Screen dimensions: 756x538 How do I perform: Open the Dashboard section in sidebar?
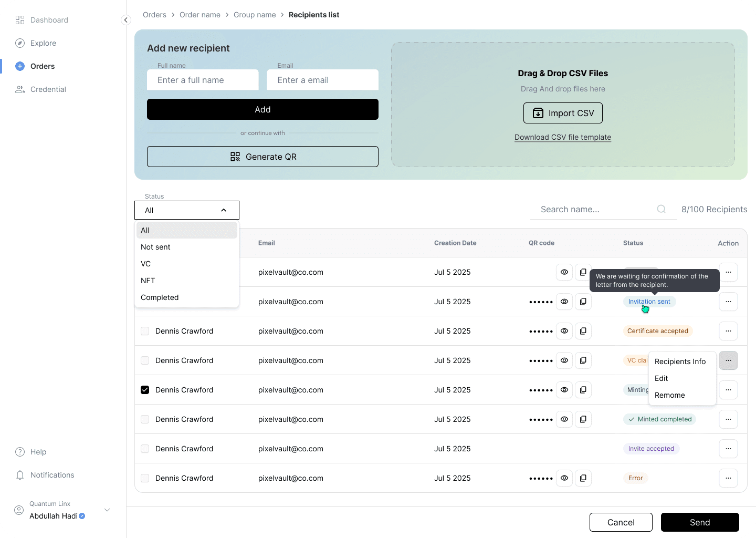(x=49, y=20)
